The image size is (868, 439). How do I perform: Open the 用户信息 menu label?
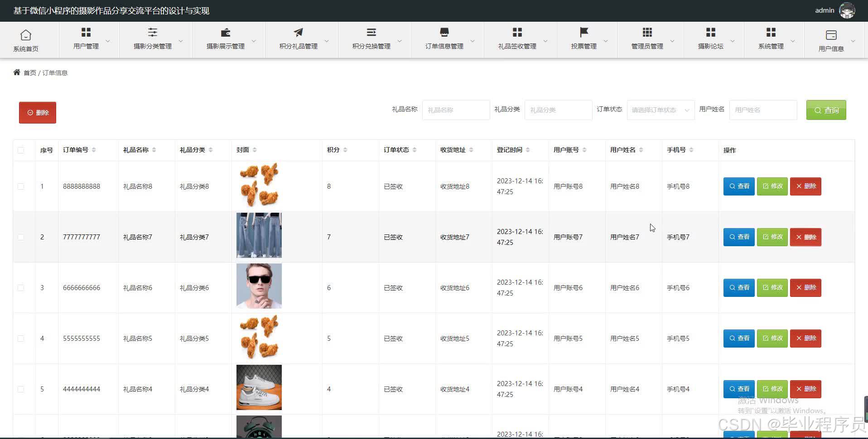pos(831,49)
